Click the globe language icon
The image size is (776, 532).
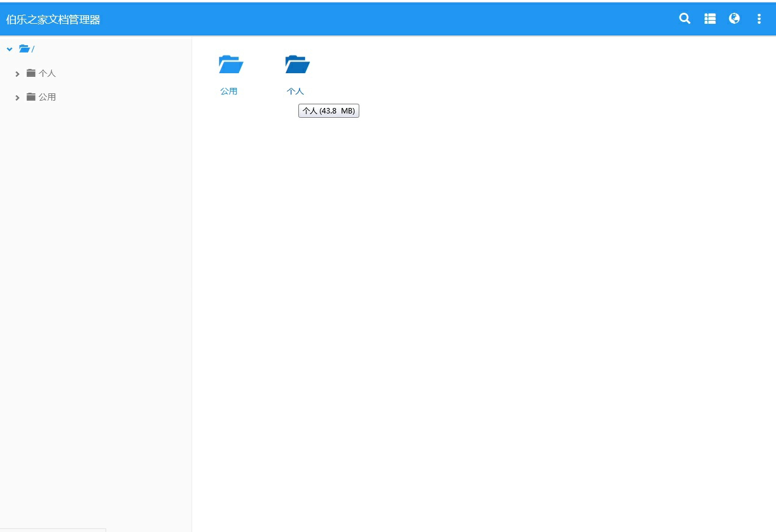point(735,19)
